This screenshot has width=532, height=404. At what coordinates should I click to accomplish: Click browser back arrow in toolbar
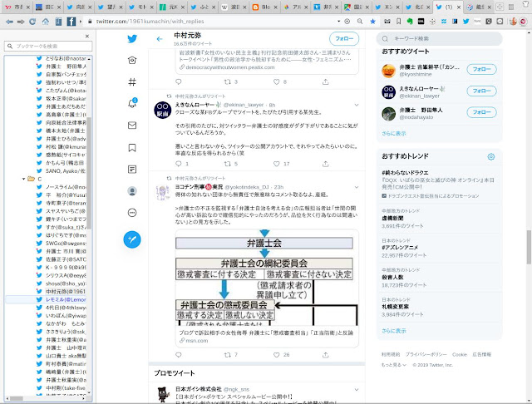pyautogui.click(x=9, y=22)
